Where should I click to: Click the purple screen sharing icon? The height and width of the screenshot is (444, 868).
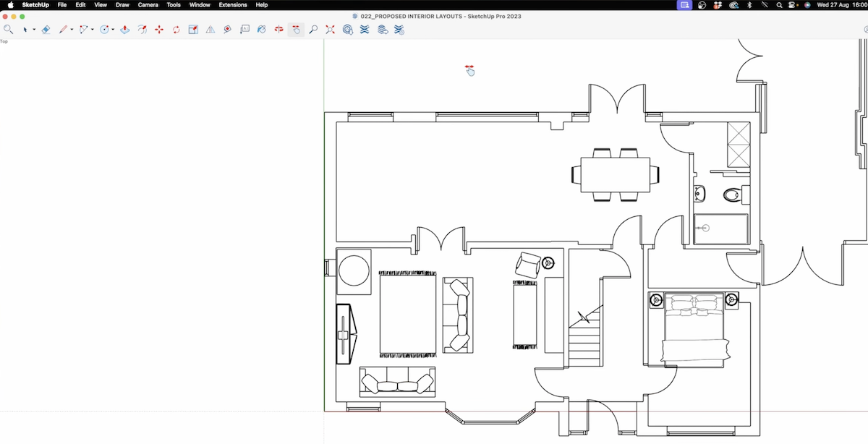point(684,5)
